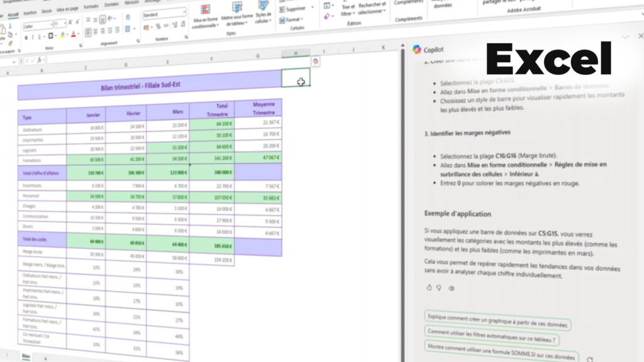644x362 pixels.
Task: Refresh the Copilot suggested prompts
Action: pos(589,359)
